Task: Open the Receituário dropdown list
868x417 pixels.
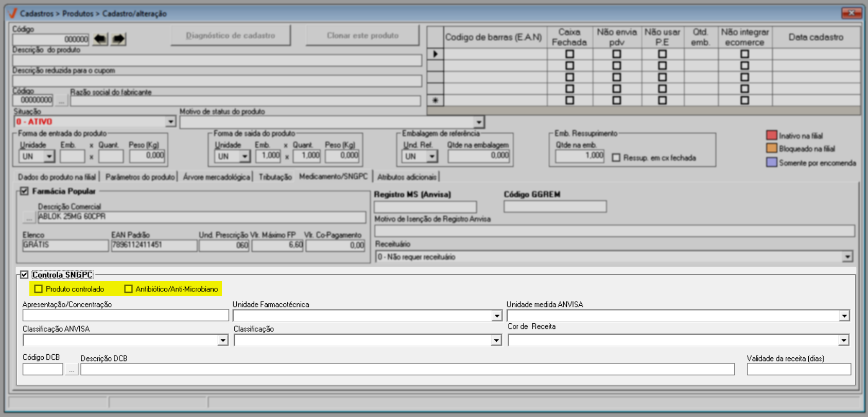Action: point(847,257)
